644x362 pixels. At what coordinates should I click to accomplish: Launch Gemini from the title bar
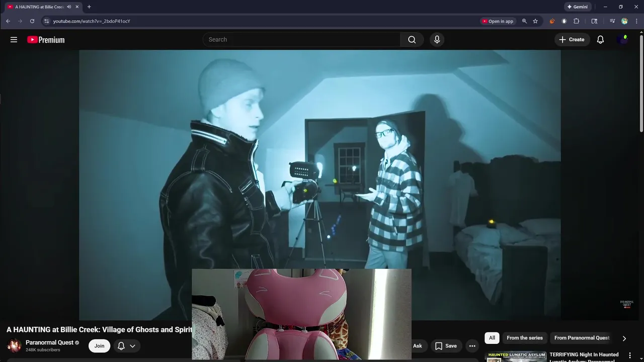578,7
